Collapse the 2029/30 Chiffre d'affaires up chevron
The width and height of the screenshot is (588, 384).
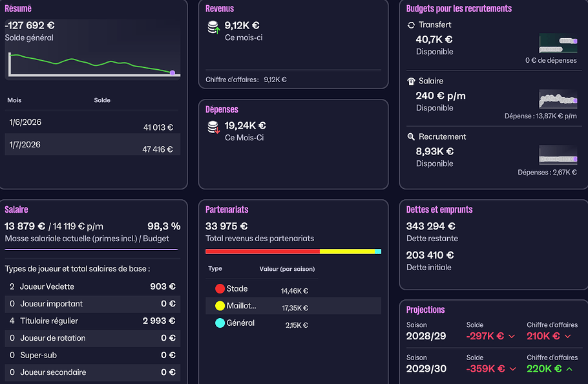(x=569, y=369)
